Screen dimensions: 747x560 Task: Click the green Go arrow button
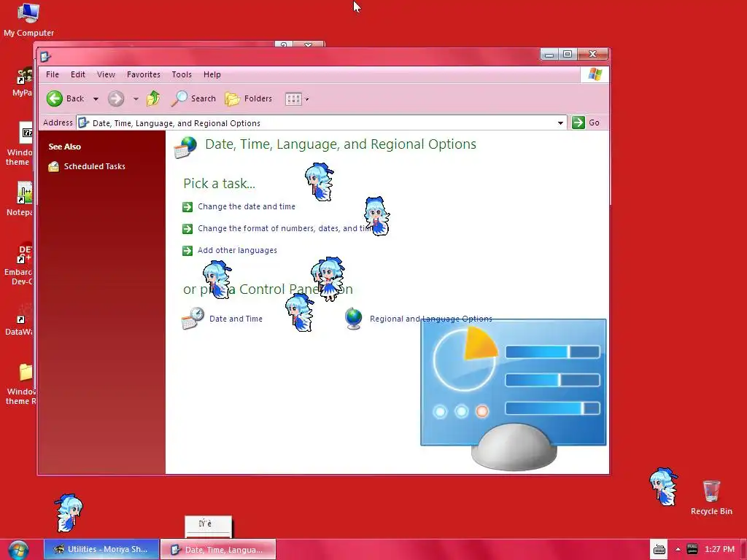(578, 122)
